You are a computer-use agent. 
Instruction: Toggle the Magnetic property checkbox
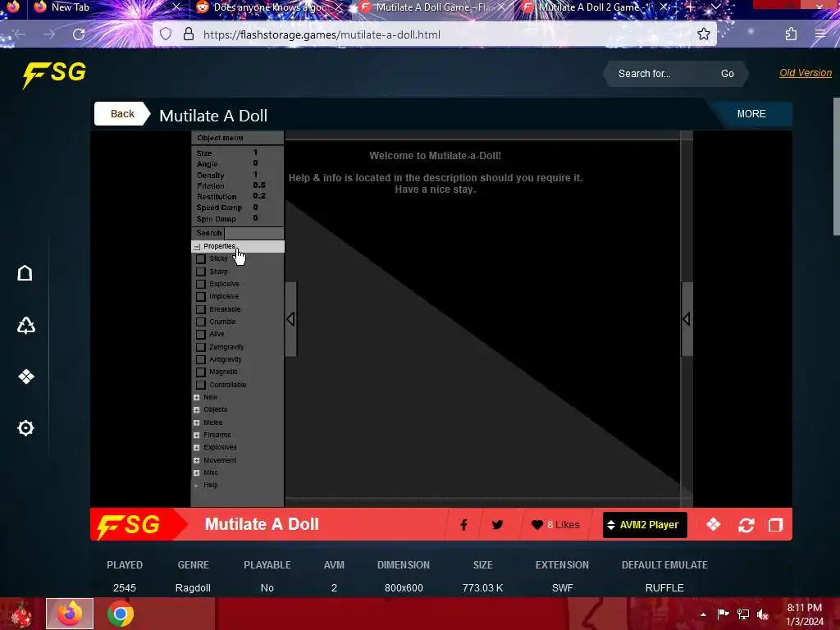201,372
